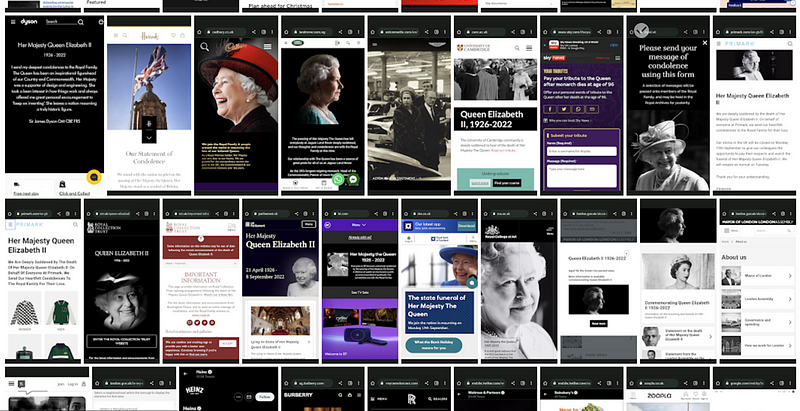The width and height of the screenshot is (800, 411).
Task: Click the University of Cambridge search icon
Action: click(517, 48)
